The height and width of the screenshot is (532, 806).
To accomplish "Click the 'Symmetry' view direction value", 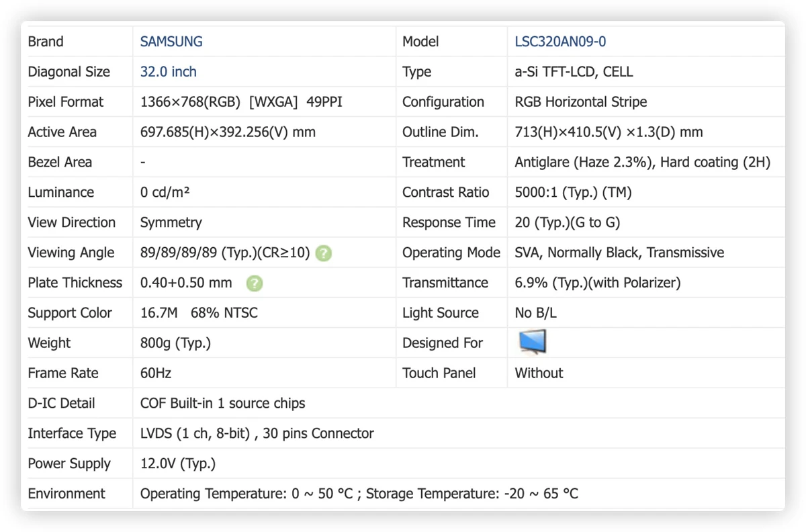I will pyautogui.click(x=171, y=222).
